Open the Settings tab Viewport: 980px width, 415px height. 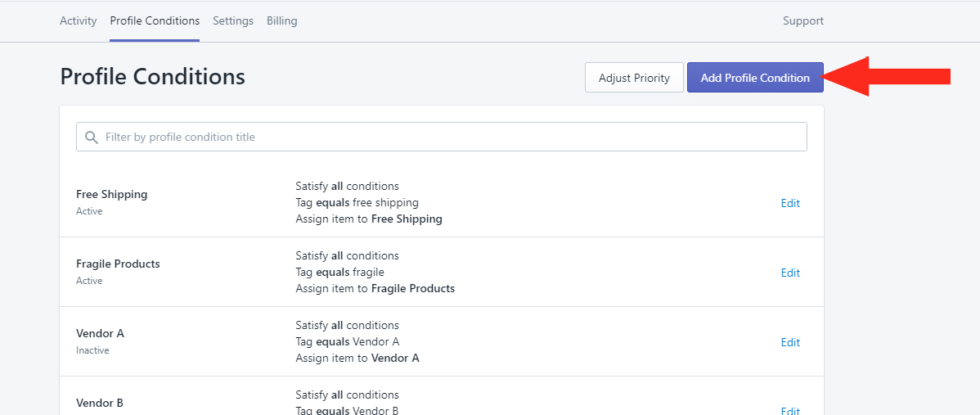pyautogui.click(x=233, y=20)
